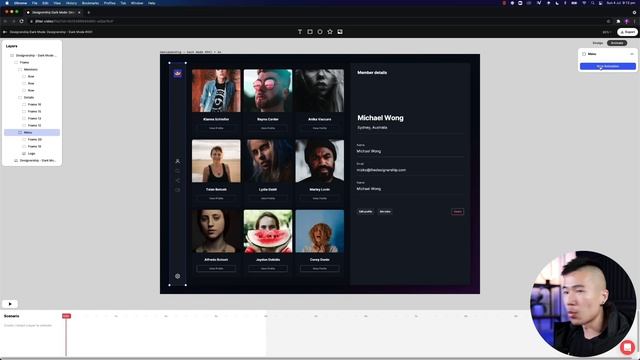Open the View menu
Viewport: 640px width, 360px height.
(57, 3)
